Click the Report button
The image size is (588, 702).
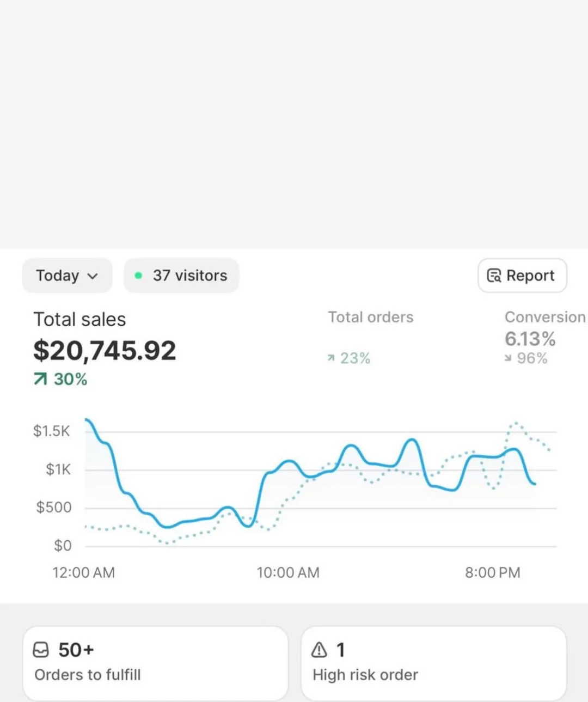coord(522,276)
